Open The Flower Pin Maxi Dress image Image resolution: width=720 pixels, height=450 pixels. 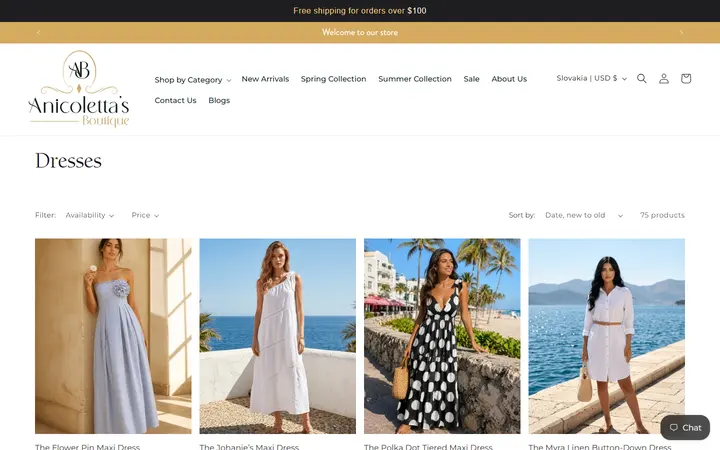pyautogui.click(x=113, y=336)
